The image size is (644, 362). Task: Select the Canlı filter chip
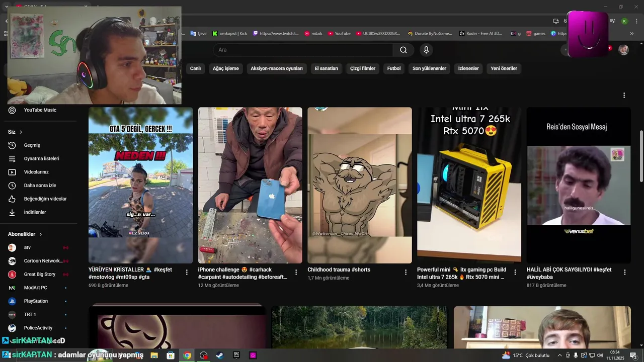pyautogui.click(x=195, y=68)
